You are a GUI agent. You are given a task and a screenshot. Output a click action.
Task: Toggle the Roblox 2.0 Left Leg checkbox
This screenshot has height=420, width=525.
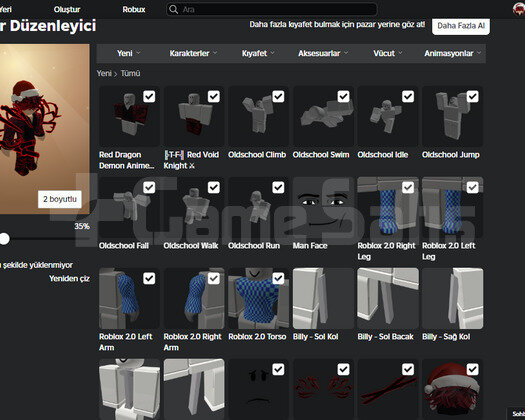pyautogui.click(x=472, y=188)
